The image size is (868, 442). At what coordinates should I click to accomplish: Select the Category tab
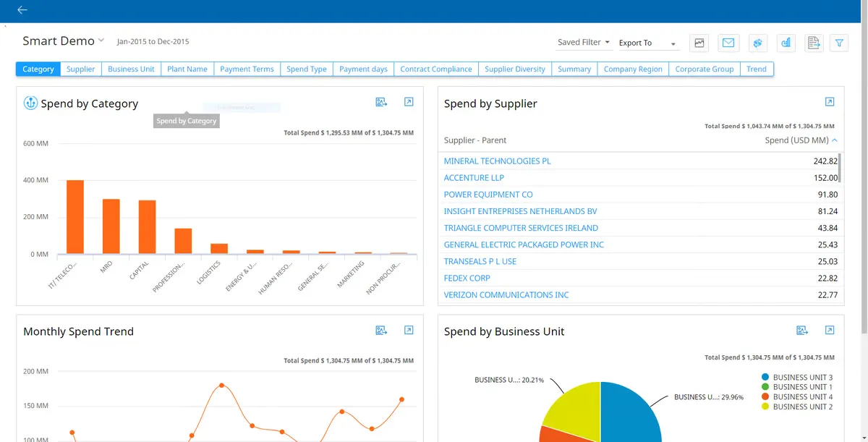point(38,69)
